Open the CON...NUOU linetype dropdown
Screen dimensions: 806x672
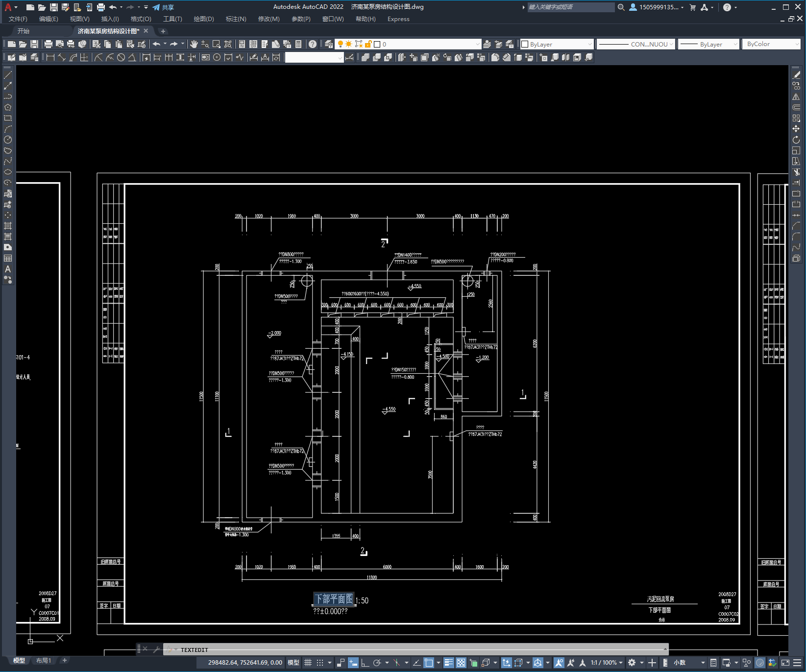tap(636, 44)
